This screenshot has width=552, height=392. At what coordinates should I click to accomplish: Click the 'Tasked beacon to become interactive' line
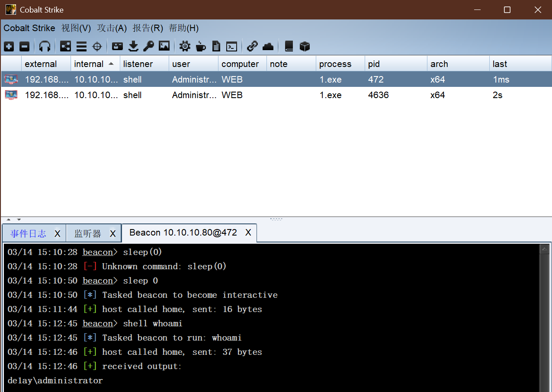point(142,295)
